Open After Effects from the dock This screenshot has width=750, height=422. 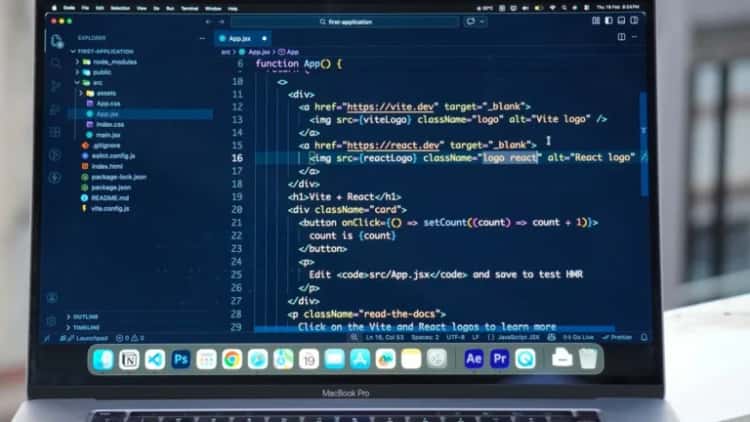pos(474,359)
